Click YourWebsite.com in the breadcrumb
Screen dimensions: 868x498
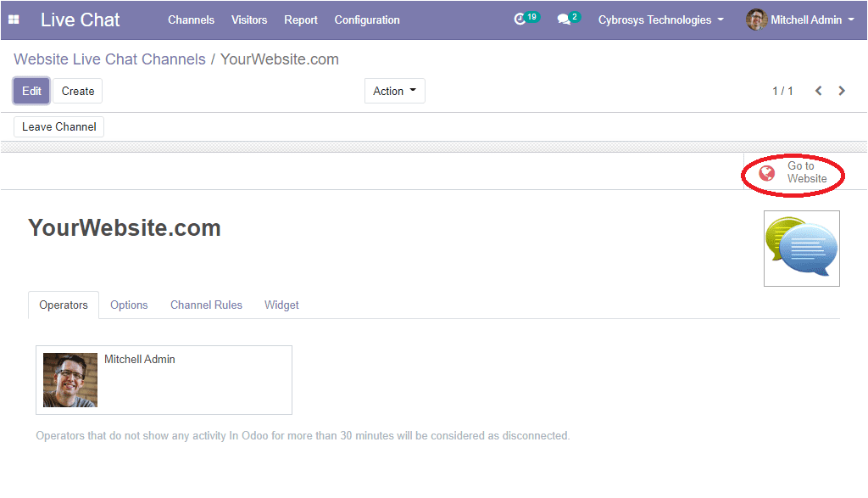(280, 59)
